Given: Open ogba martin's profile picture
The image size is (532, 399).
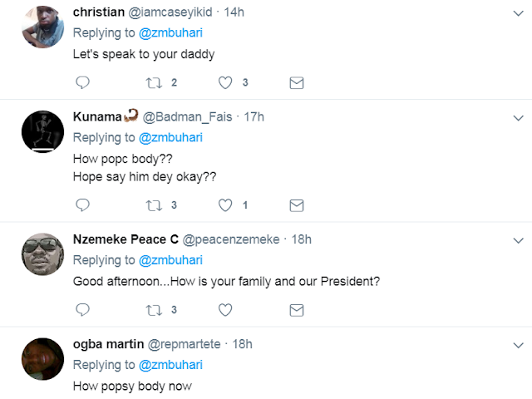Looking at the screenshot, I should pos(42,359).
